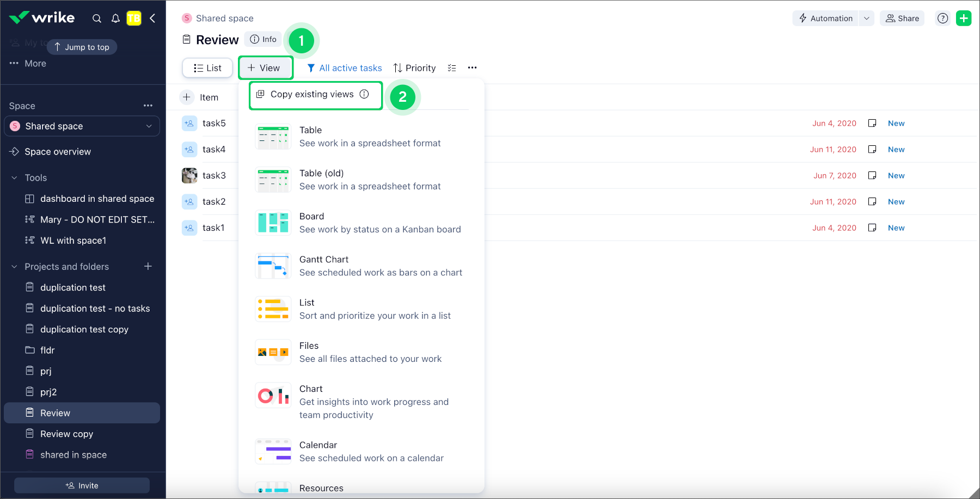Image resolution: width=980 pixels, height=499 pixels.
Task: Click the info icon beside Copy existing views
Action: [364, 94]
